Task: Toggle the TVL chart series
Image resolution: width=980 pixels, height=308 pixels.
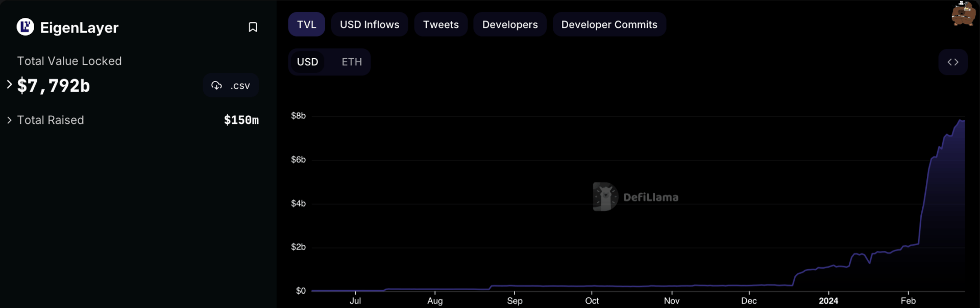Action: [306, 24]
